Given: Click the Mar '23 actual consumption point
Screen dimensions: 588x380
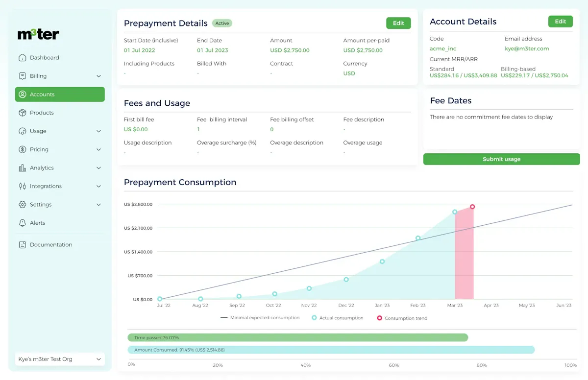Looking at the screenshot, I should pos(455,212).
